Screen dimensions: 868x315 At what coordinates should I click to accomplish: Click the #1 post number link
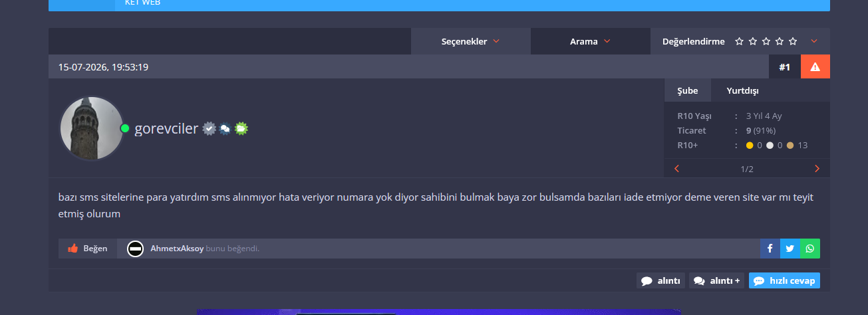click(x=785, y=67)
